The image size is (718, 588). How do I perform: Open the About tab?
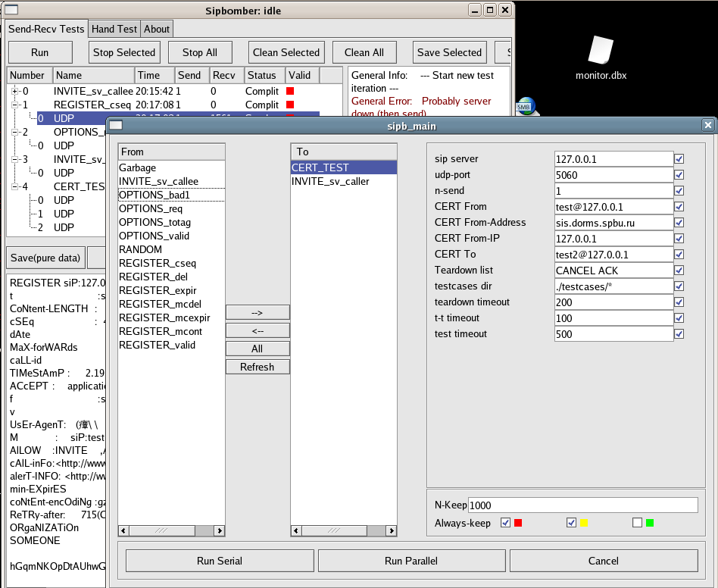tap(157, 29)
